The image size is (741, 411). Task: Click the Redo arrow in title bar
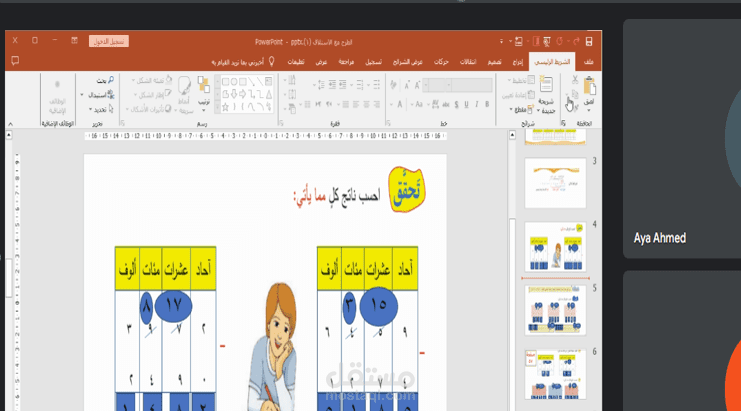coord(560,42)
